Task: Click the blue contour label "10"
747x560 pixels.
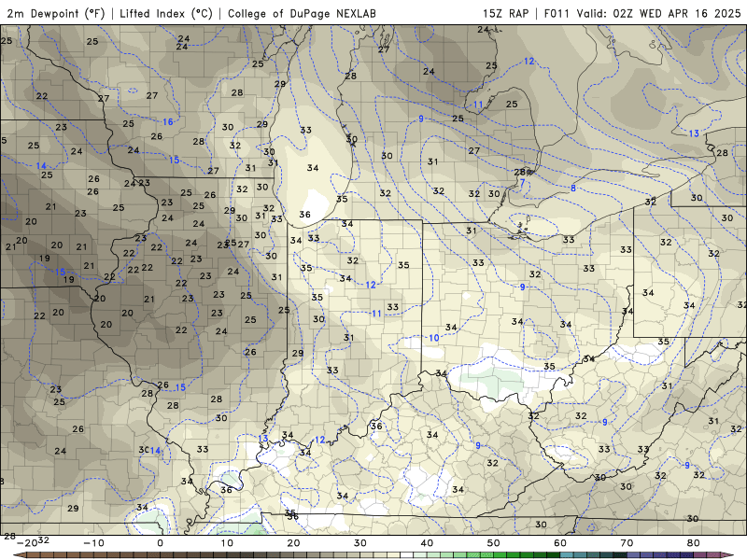Action: (x=433, y=338)
